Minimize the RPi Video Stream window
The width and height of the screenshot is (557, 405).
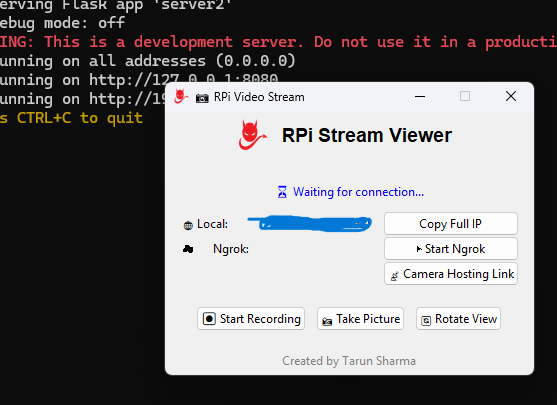coord(420,96)
